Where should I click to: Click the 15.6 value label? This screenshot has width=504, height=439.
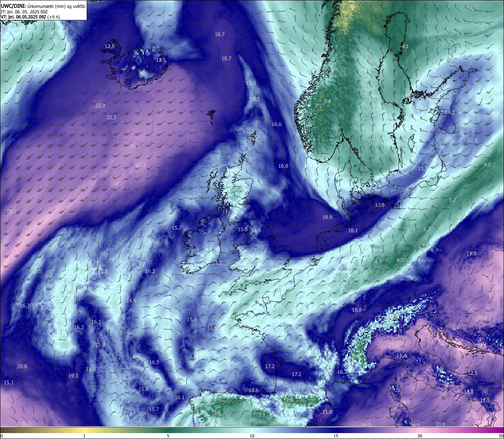pos(192,319)
